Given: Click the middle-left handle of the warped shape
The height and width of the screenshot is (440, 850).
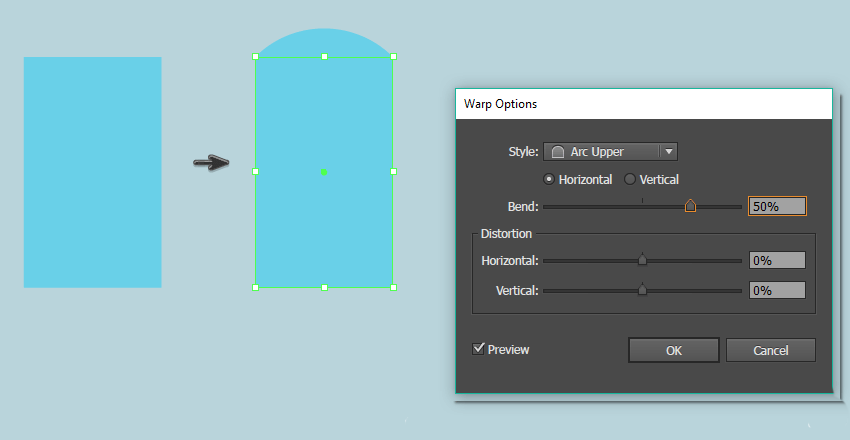Looking at the screenshot, I should [255, 172].
